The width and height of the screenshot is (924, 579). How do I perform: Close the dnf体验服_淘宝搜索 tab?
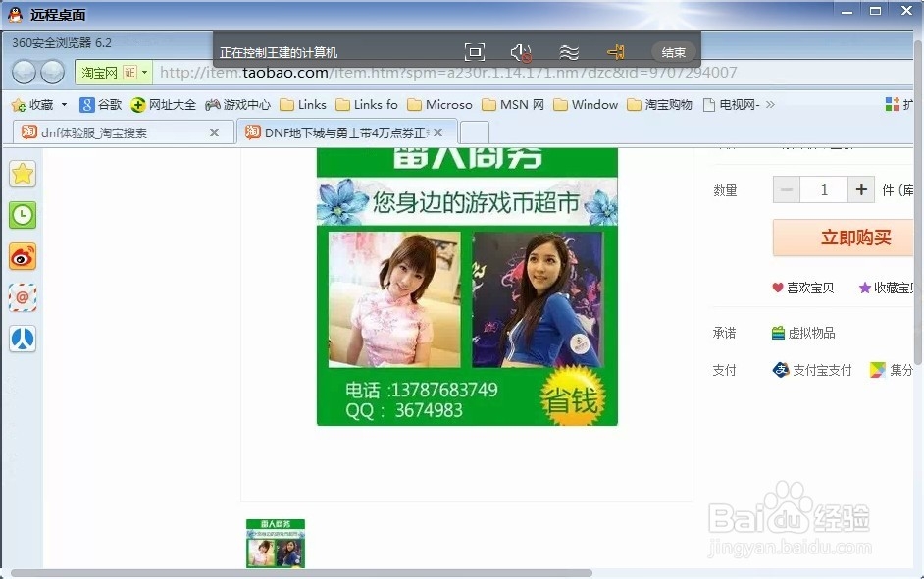215,132
